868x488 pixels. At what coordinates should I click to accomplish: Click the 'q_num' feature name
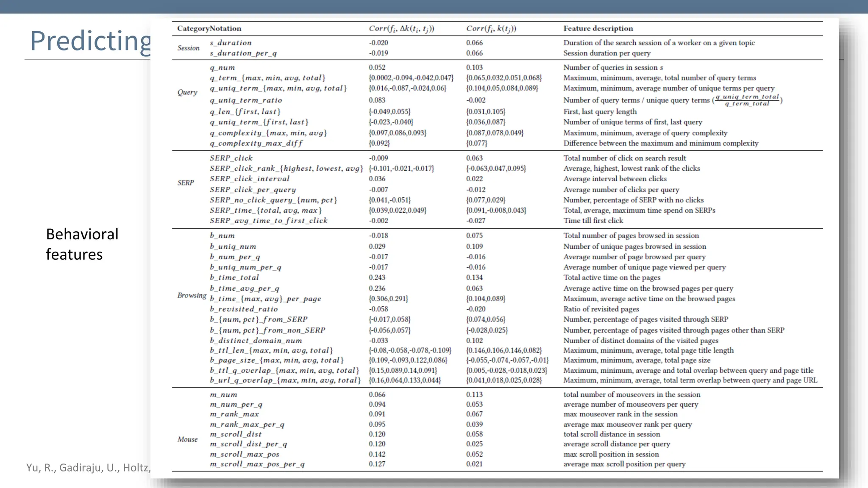[222, 67]
